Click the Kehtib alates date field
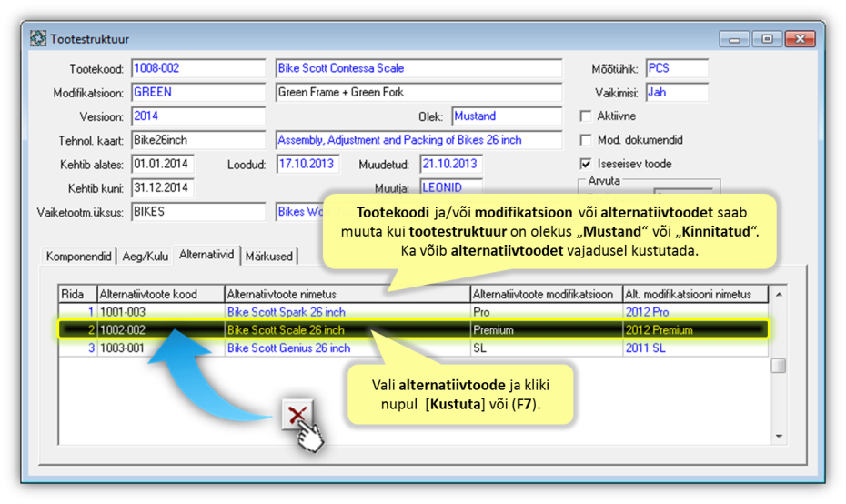This screenshot has height=504, width=846. click(x=163, y=164)
